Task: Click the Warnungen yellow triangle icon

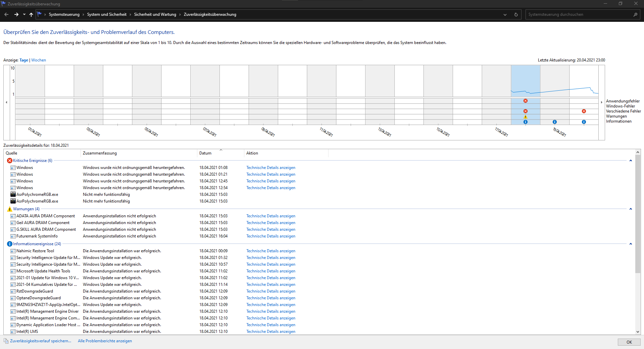Action: (x=10, y=209)
